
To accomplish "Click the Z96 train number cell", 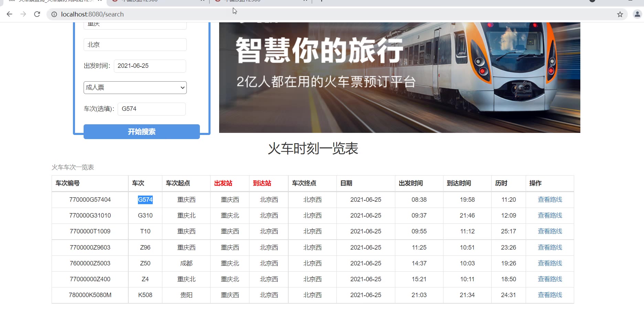I will 145,248.
